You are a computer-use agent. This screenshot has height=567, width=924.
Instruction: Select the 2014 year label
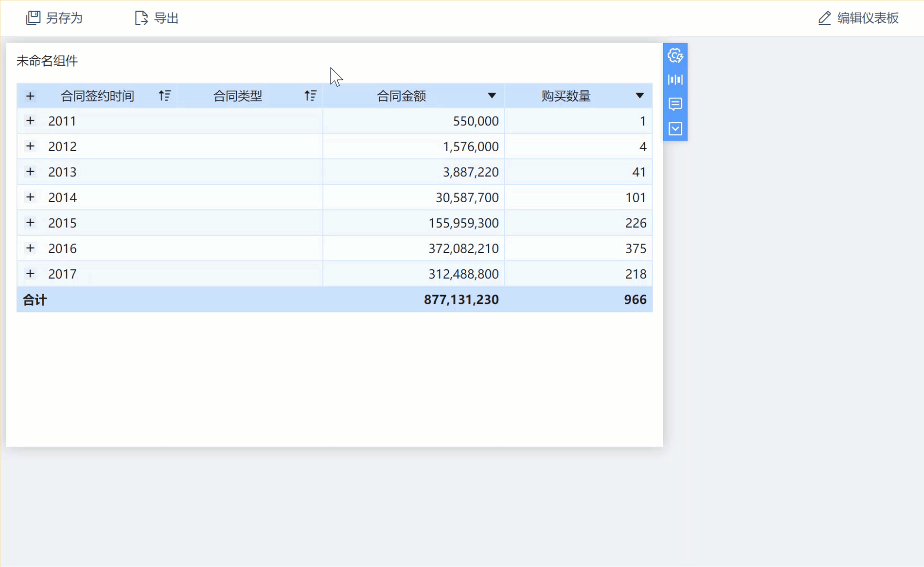pos(62,197)
